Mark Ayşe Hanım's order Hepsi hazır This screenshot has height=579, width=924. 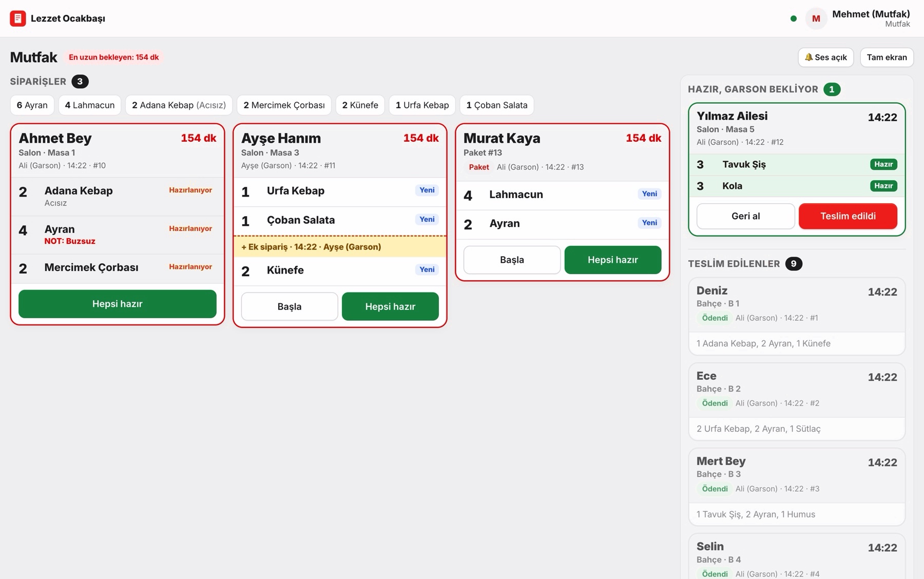390,306
